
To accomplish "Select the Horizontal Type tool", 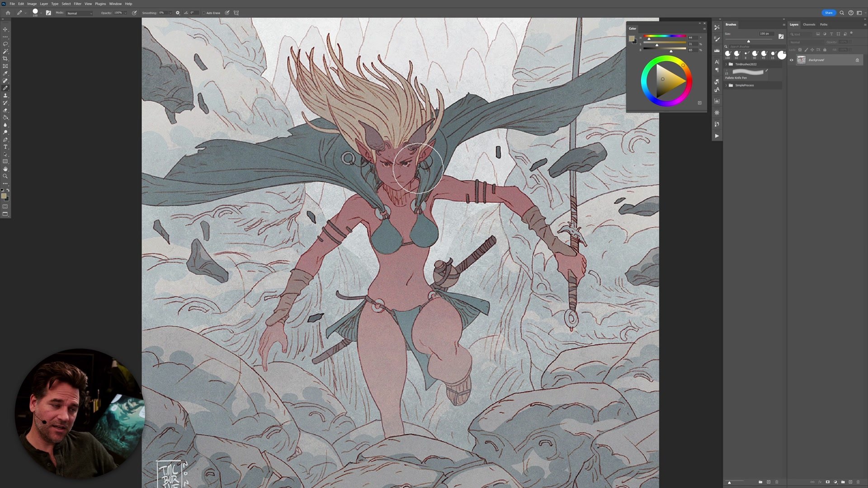I will [x=5, y=147].
